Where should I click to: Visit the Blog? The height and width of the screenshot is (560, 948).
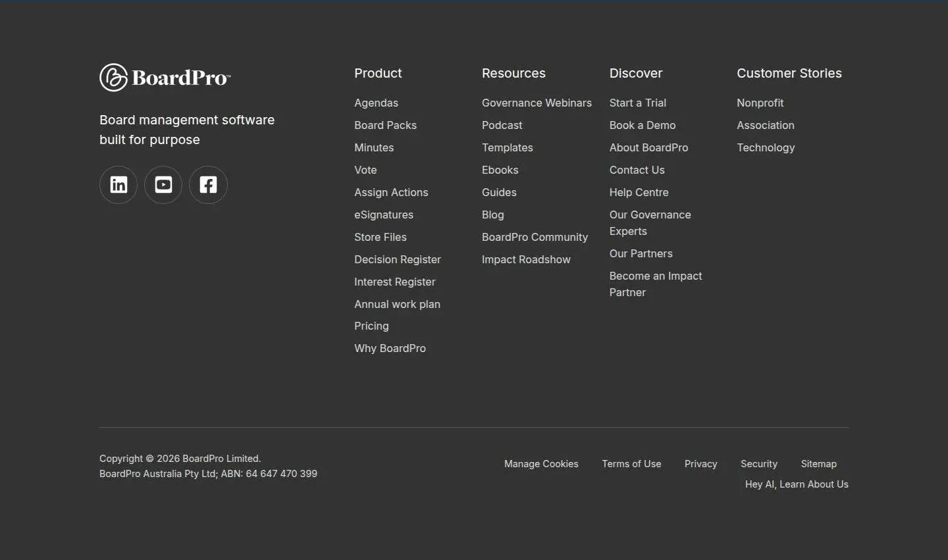pos(493,215)
